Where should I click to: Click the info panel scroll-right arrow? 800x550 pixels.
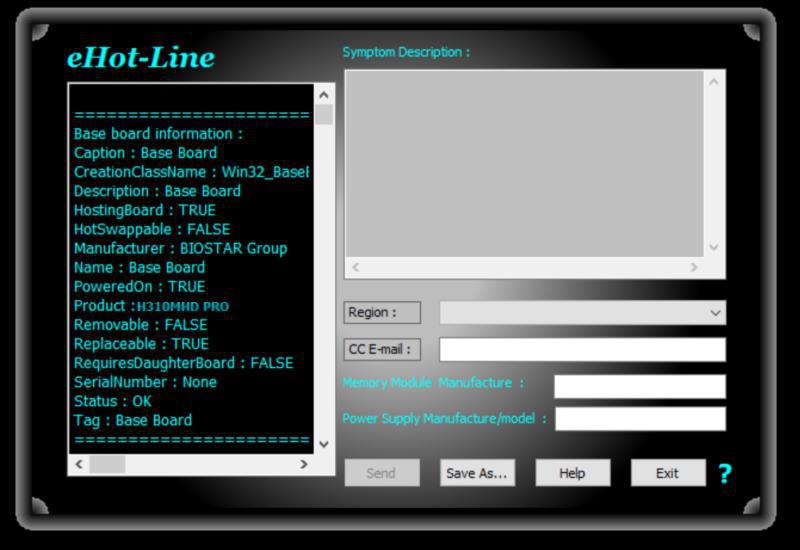click(304, 464)
